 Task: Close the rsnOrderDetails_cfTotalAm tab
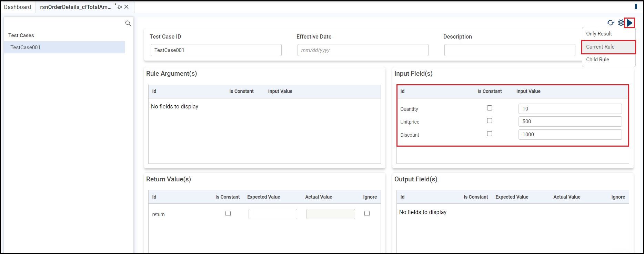[127, 7]
